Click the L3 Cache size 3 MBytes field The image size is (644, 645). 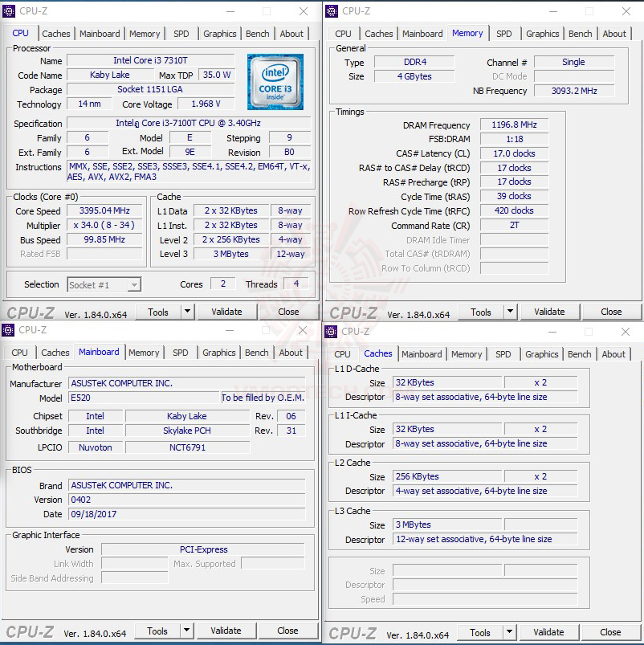point(447,525)
